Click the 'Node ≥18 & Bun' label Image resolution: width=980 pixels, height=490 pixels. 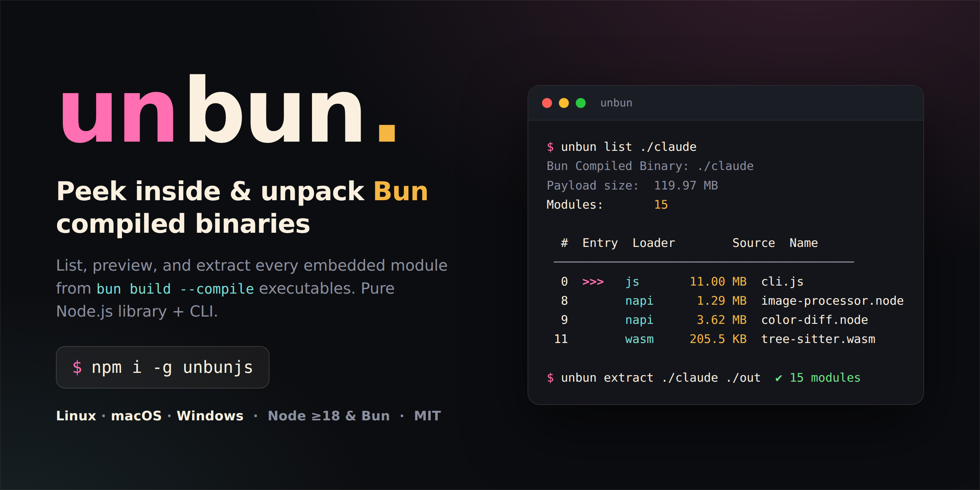tap(329, 416)
